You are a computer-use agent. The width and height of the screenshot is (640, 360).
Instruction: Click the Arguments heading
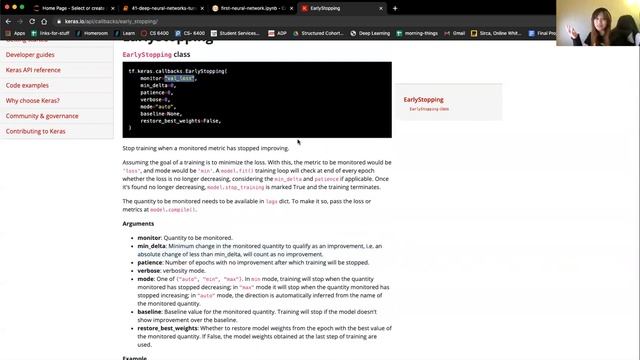click(138, 224)
